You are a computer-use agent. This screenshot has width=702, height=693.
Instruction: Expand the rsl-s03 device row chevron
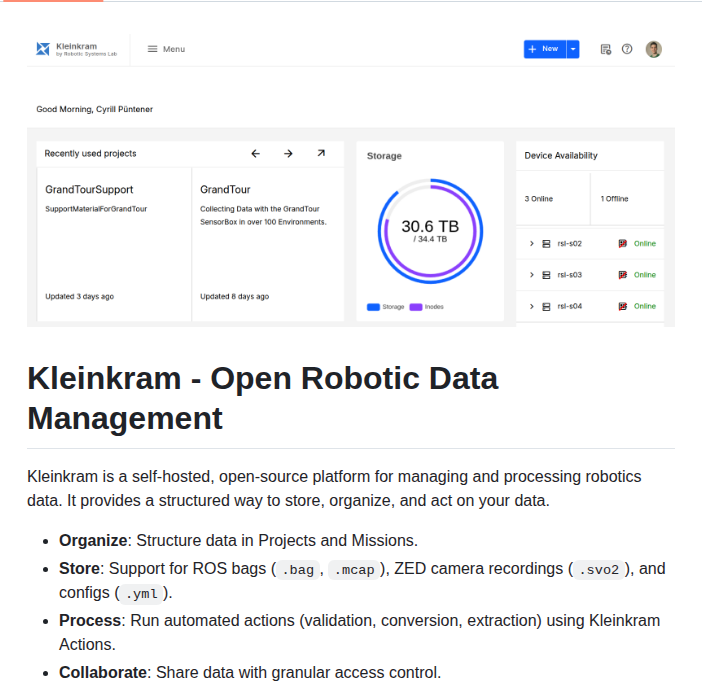click(x=531, y=275)
